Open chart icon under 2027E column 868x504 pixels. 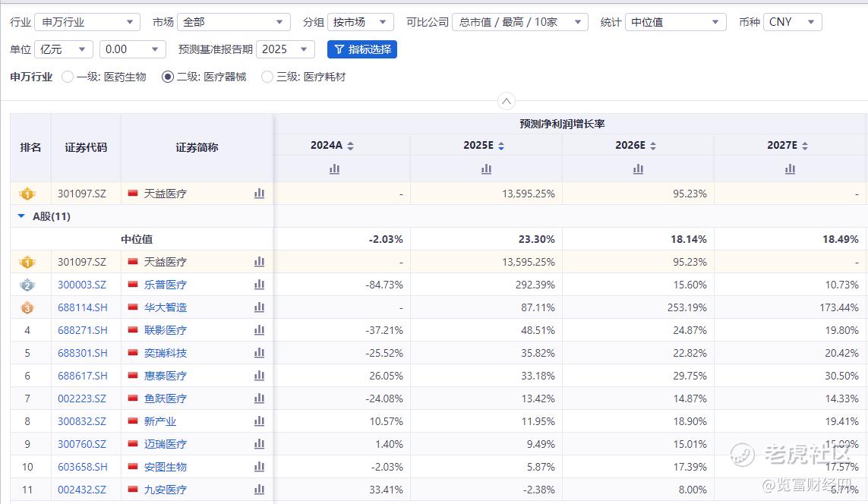(790, 169)
